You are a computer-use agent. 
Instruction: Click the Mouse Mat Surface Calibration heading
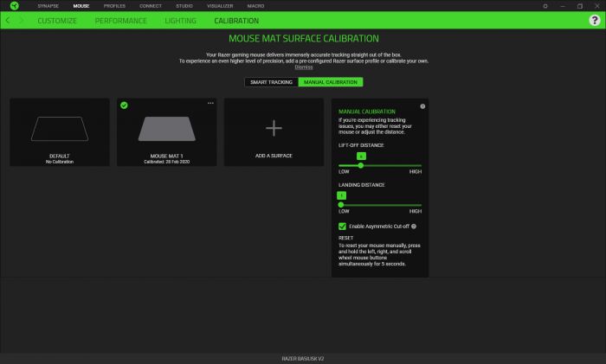coord(304,39)
